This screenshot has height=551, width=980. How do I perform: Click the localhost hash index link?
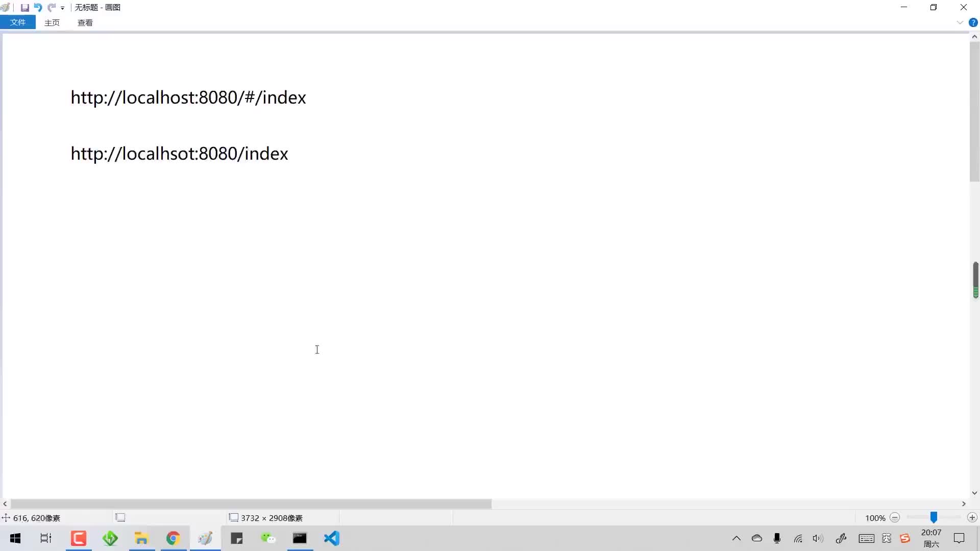(x=188, y=96)
